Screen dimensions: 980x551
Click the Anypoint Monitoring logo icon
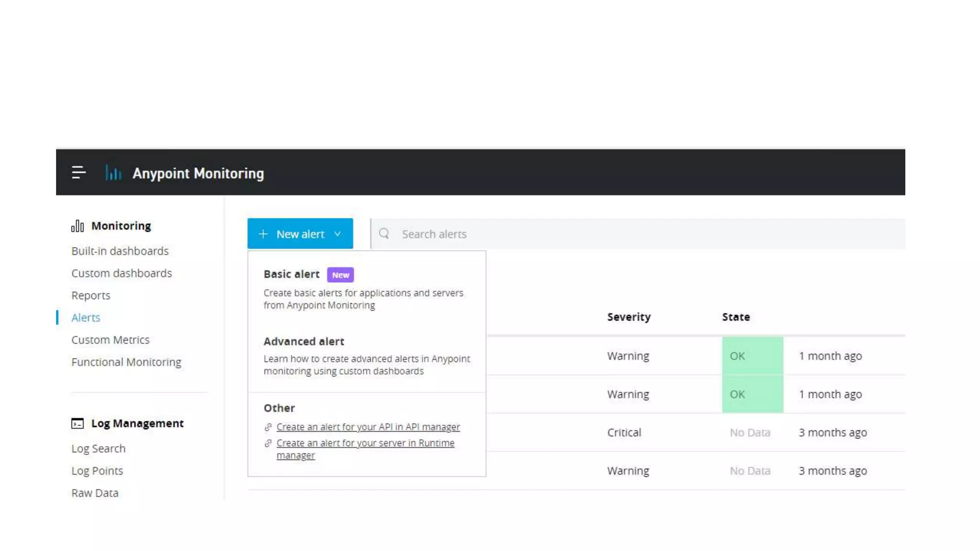[113, 173]
